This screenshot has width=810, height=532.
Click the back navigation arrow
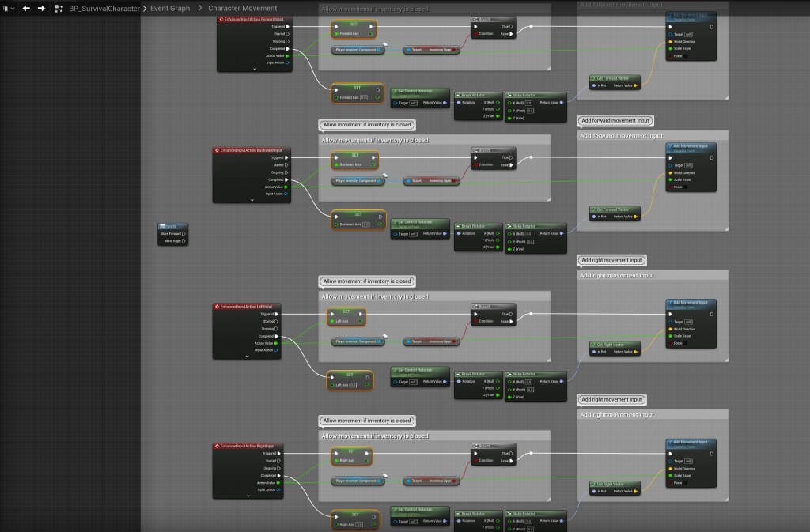pos(26,8)
